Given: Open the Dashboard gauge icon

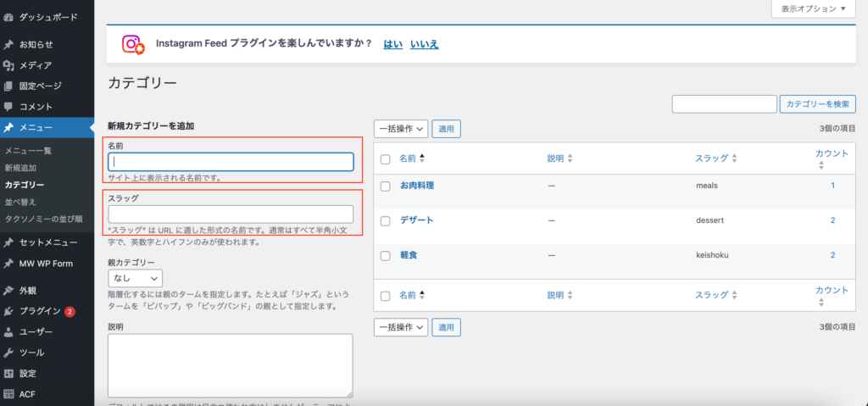Looking at the screenshot, I should [x=8, y=17].
